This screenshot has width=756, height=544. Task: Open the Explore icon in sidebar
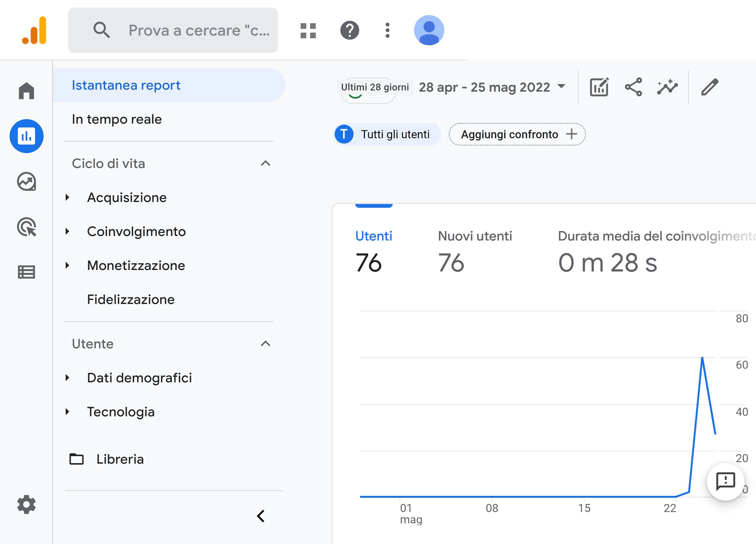click(26, 182)
